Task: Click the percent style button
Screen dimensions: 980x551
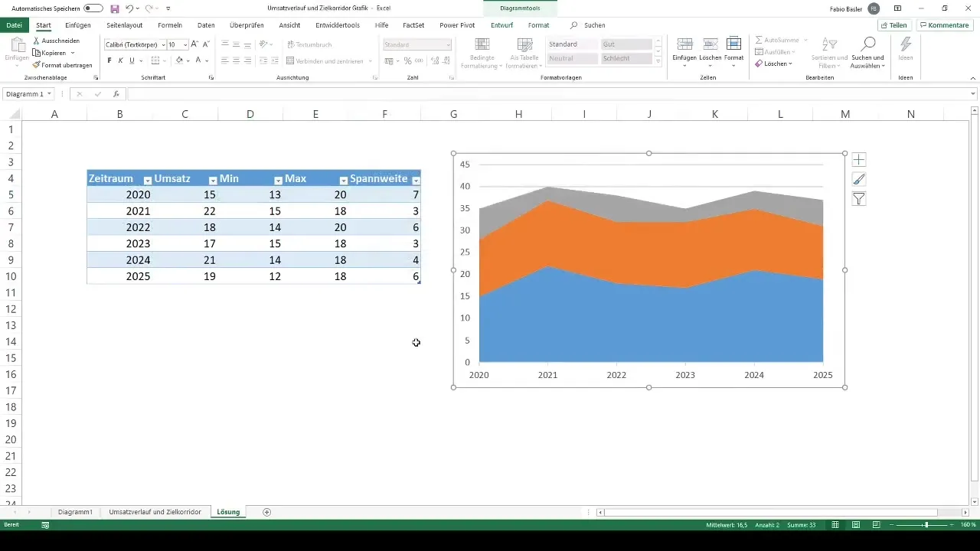Action: (407, 60)
